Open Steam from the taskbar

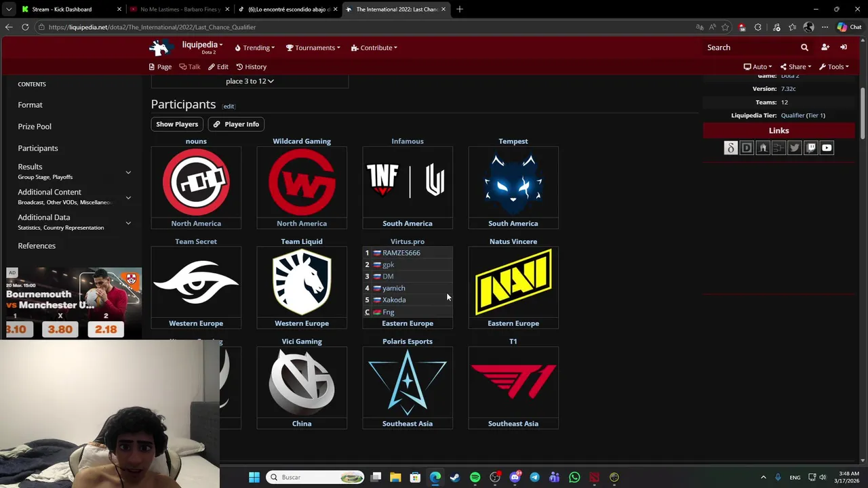click(x=455, y=477)
